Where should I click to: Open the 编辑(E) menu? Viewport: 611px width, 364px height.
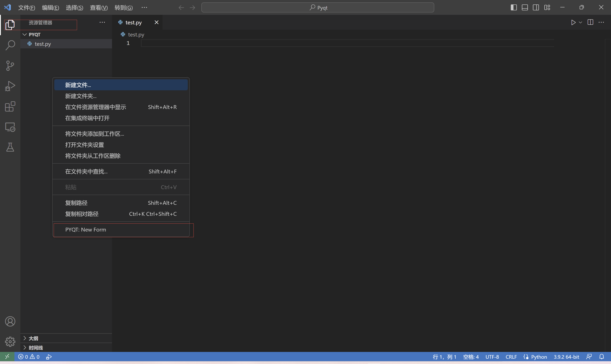click(50, 8)
